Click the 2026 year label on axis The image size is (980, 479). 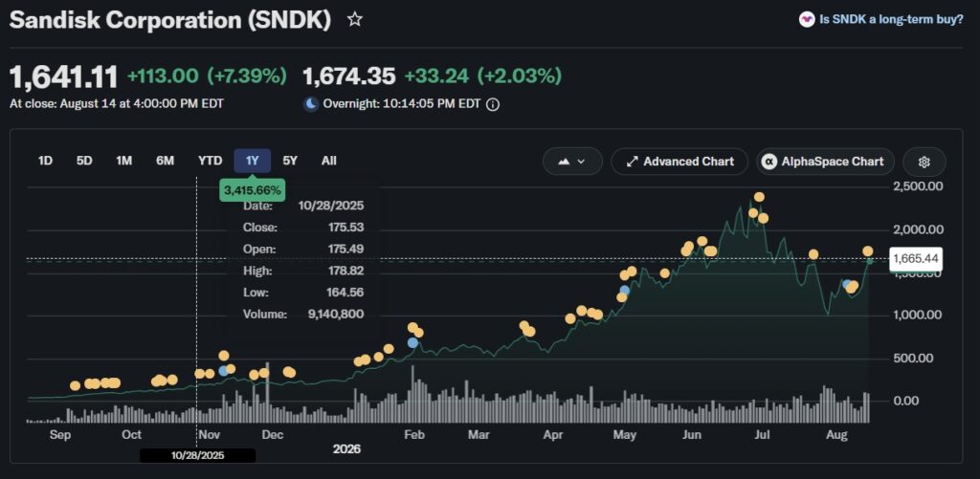346,449
